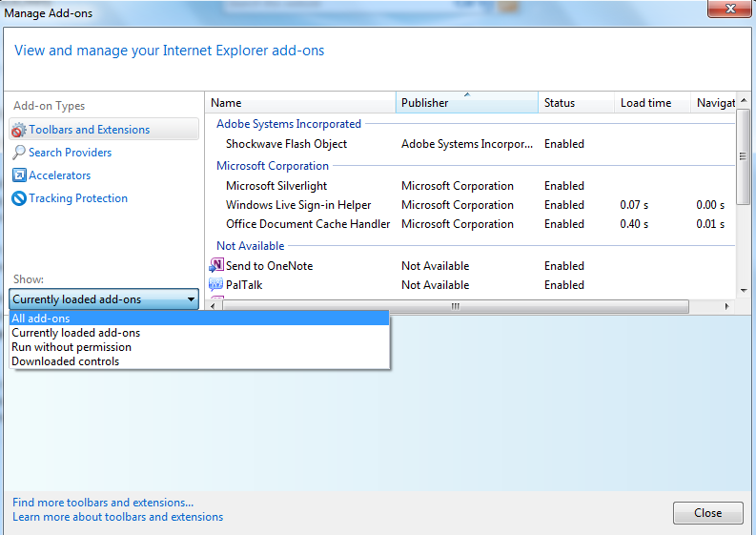This screenshot has width=756, height=535.
Task: Click Adobe Systems Incorporated group header
Action: (288, 124)
